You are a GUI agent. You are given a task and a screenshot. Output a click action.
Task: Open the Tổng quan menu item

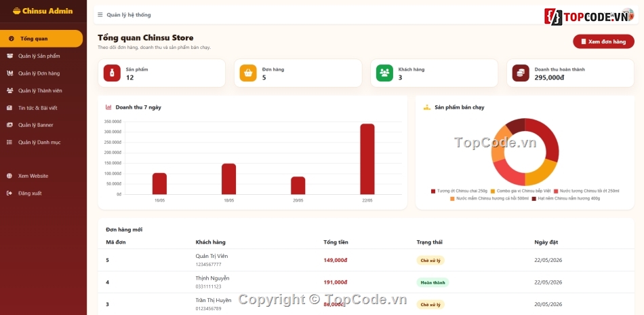[x=41, y=39]
